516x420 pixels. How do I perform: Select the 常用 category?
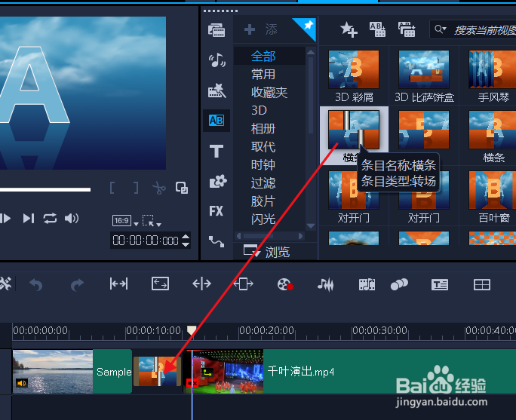point(263,75)
